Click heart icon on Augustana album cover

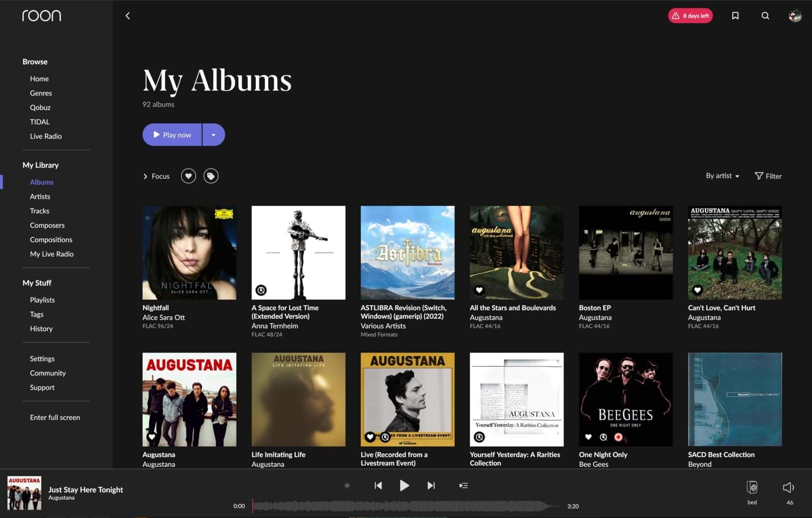[151, 437]
